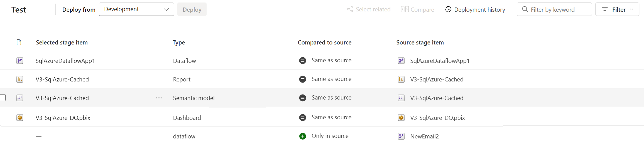Click the Deployment history clock icon
This screenshot has height=149, width=644.
click(448, 9)
